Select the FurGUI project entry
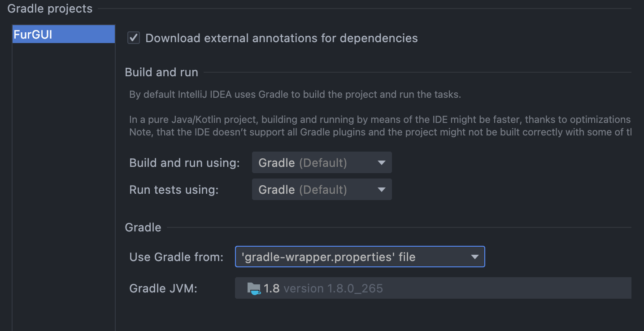644x331 pixels. point(63,34)
